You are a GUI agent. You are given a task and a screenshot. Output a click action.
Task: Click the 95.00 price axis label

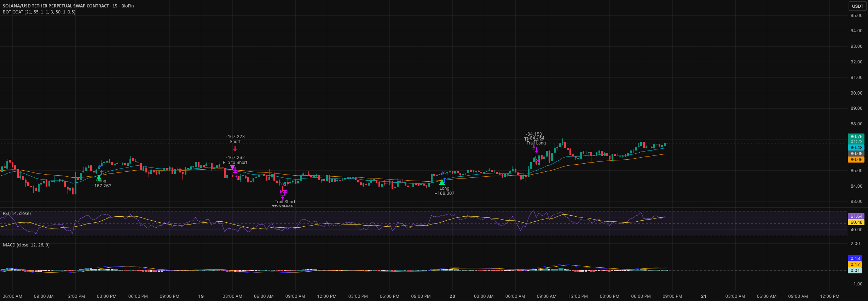[x=856, y=16]
